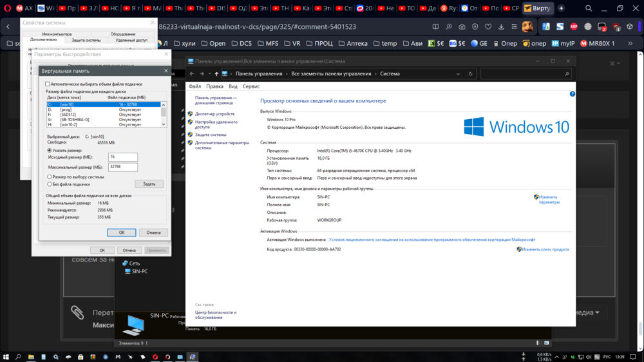This screenshot has width=644, height=362.
Task: Expand address bar history dropdown in System window
Action: click(458, 74)
